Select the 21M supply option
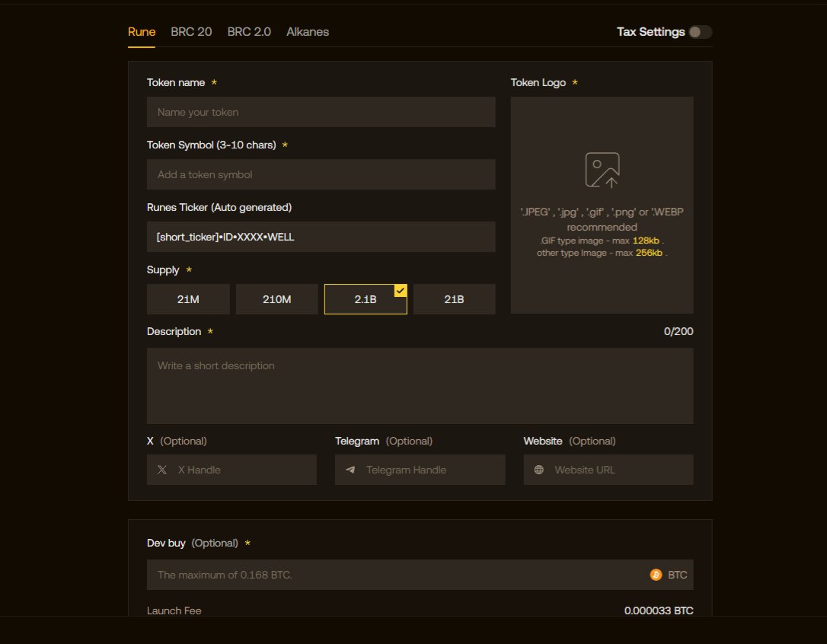The image size is (827, 644). tap(188, 299)
